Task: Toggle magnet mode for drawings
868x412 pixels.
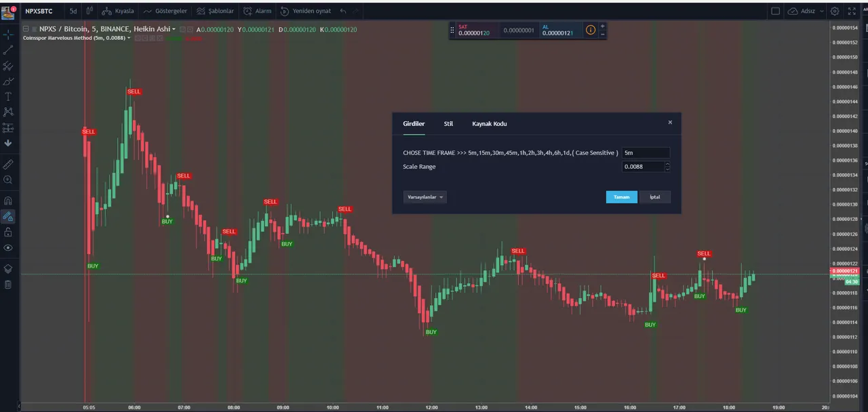Action: point(8,201)
